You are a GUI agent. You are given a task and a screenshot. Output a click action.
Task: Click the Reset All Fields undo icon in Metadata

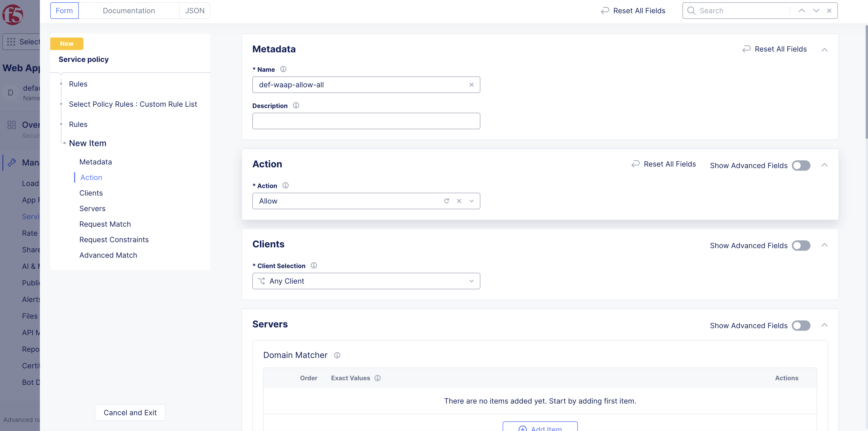coord(746,49)
